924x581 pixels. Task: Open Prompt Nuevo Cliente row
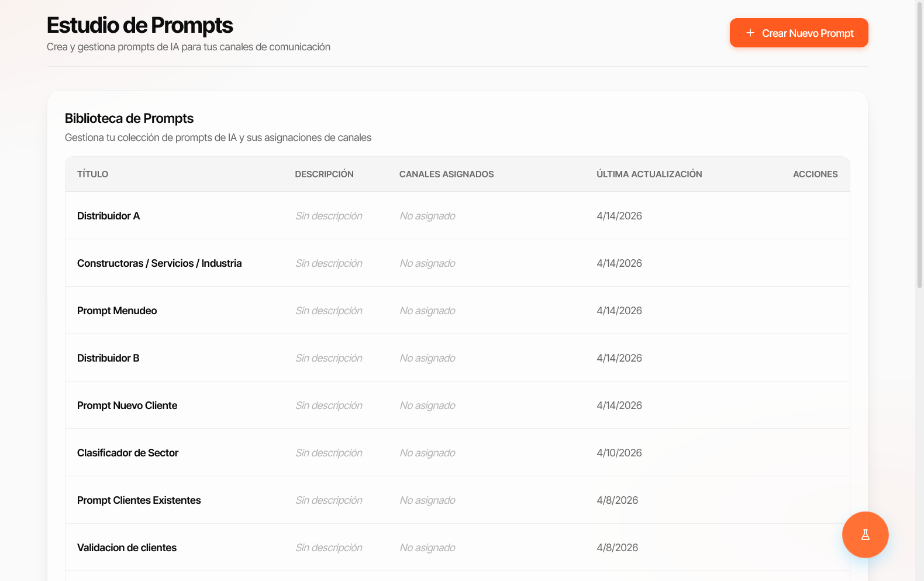pyautogui.click(x=457, y=405)
